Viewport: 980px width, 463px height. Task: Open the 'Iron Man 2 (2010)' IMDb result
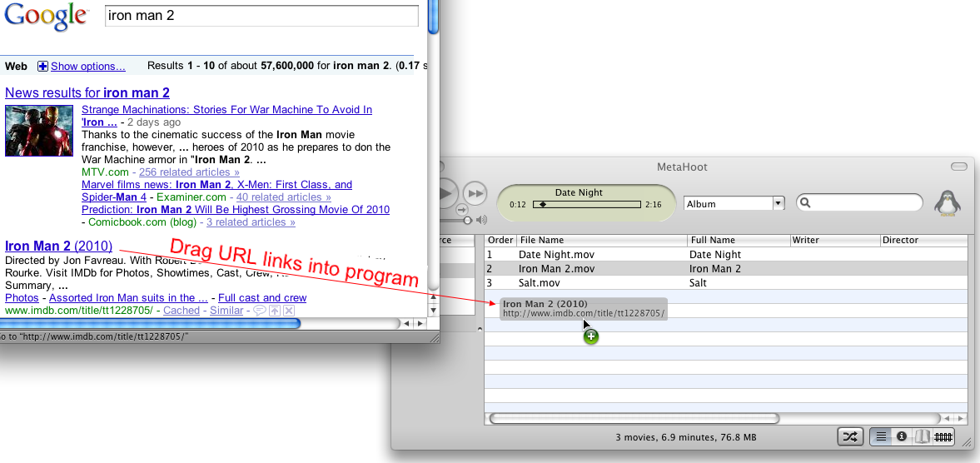click(x=59, y=246)
